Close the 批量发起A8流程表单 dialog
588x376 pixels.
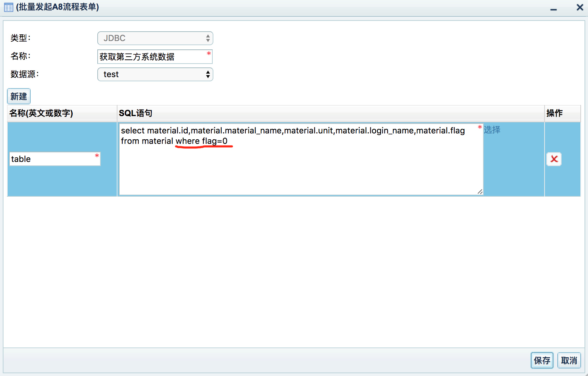(x=580, y=7)
